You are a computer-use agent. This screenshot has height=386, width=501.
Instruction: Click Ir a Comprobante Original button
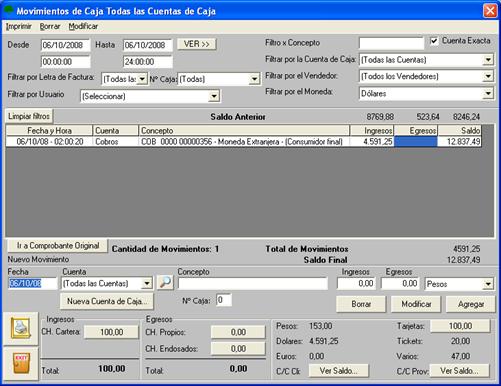pyautogui.click(x=58, y=246)
